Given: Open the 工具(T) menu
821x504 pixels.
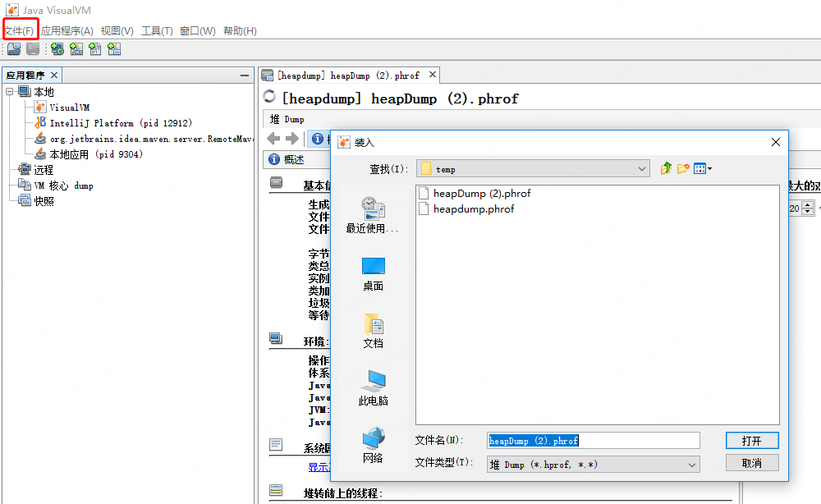Looking at the screenshot, I should 157,31.
